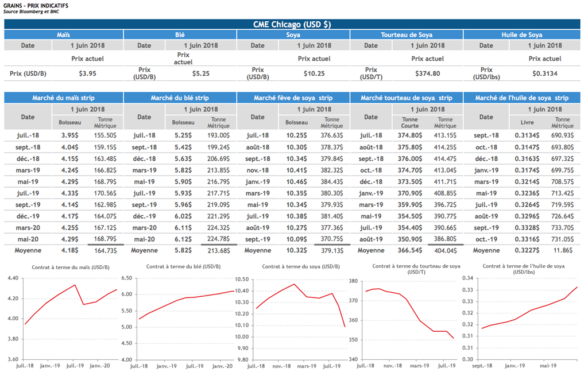
Task: Select Marché de l'huile de soya strip header
Action: pos(522,98)
